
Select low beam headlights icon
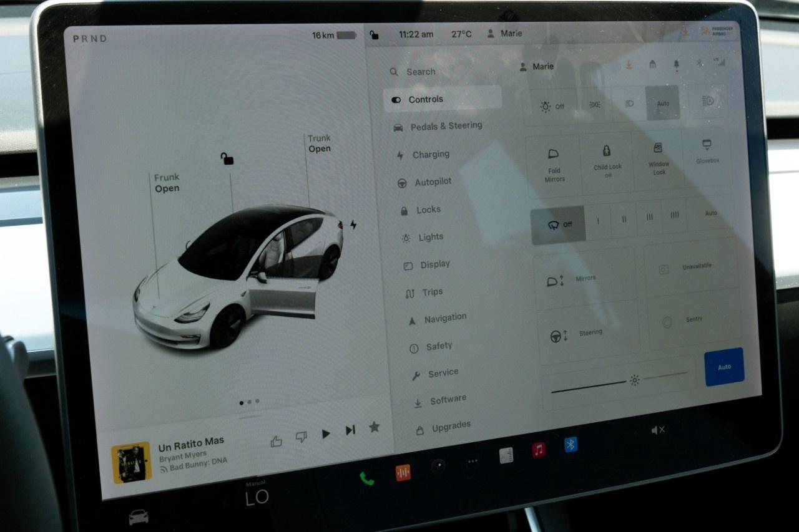tap(629, 104)
